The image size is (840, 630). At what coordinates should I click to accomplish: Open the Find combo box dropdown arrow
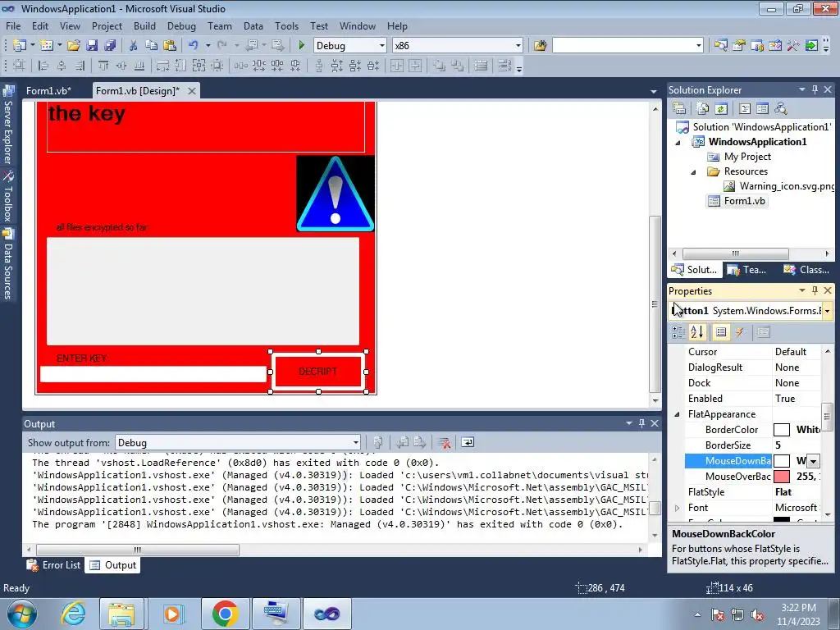[699, 46]
